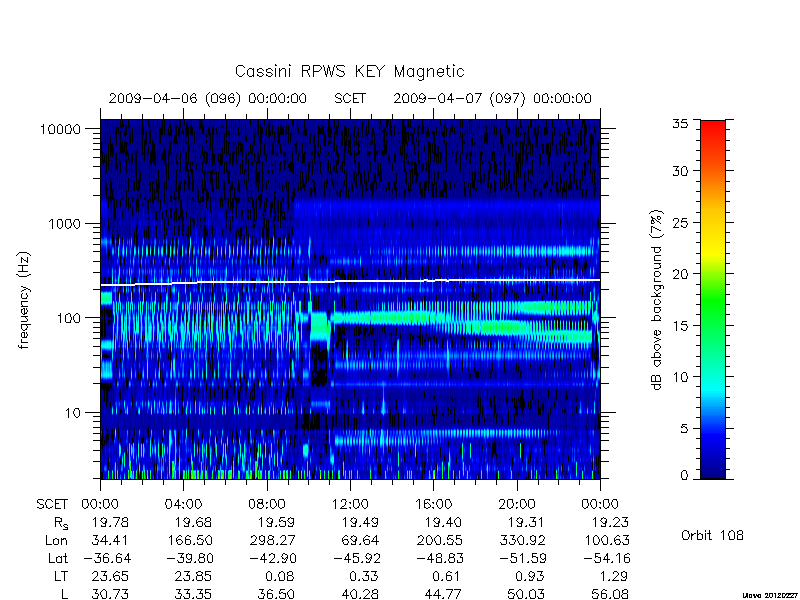Click the Lat row label
This screenshot has width=800, height=600.
click(x=58, y=559)
